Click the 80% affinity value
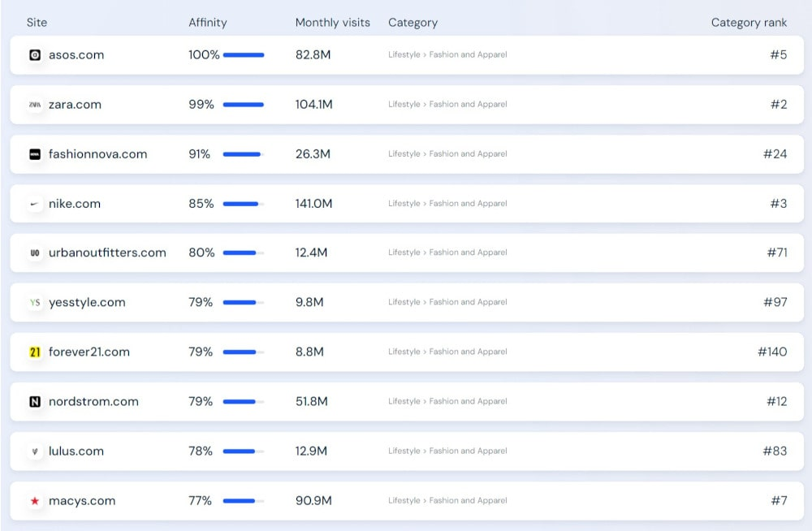The image size is (812, 531). point(202,253)
